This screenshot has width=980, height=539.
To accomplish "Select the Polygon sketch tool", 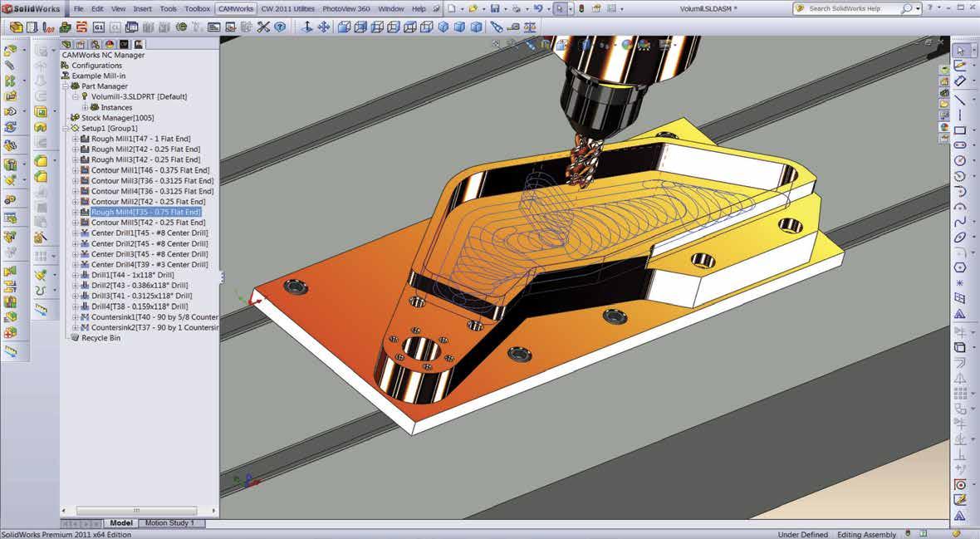I will click(960, 267).
